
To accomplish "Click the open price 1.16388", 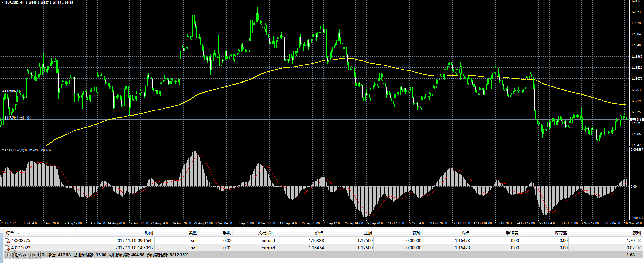I will (x=316, y=241).
